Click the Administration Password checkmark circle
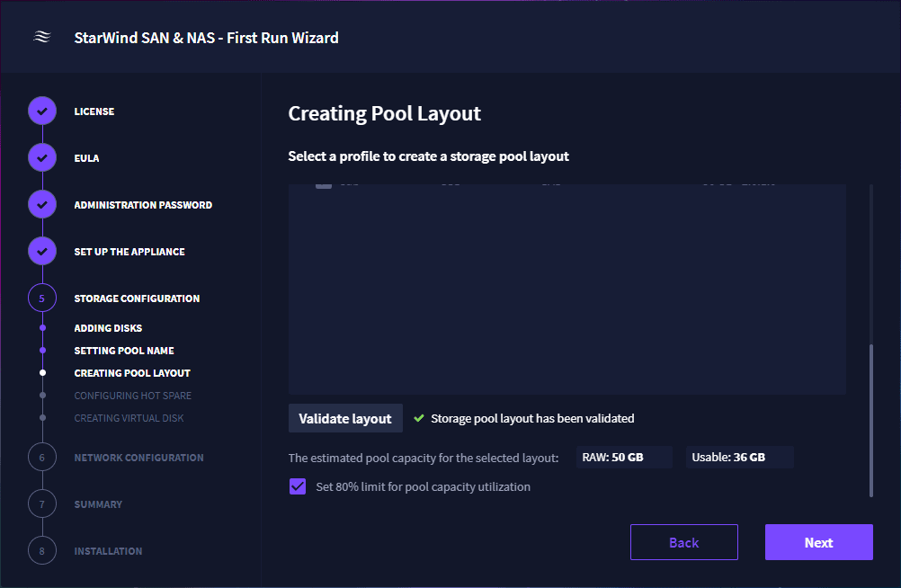Image resolution: width=901 pixels, height=588 pixels. point(42,205)
